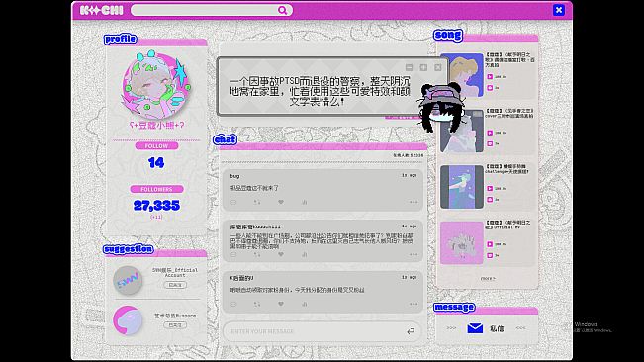Click the 私信 private message label

pos(497,328)
